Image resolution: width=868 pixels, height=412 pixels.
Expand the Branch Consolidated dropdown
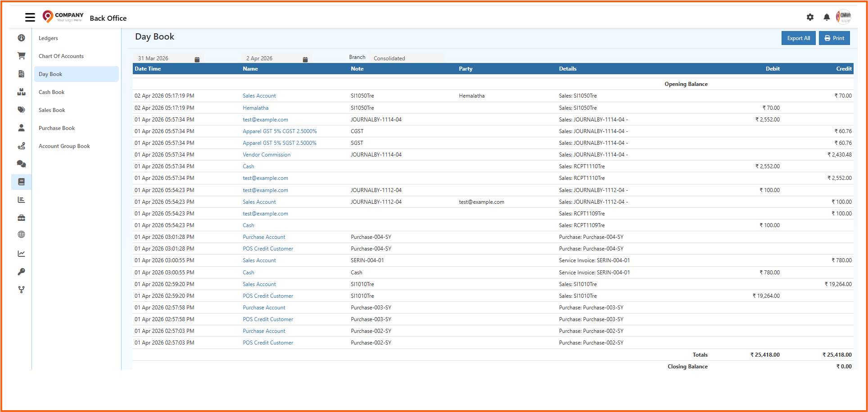coord(407,58)
